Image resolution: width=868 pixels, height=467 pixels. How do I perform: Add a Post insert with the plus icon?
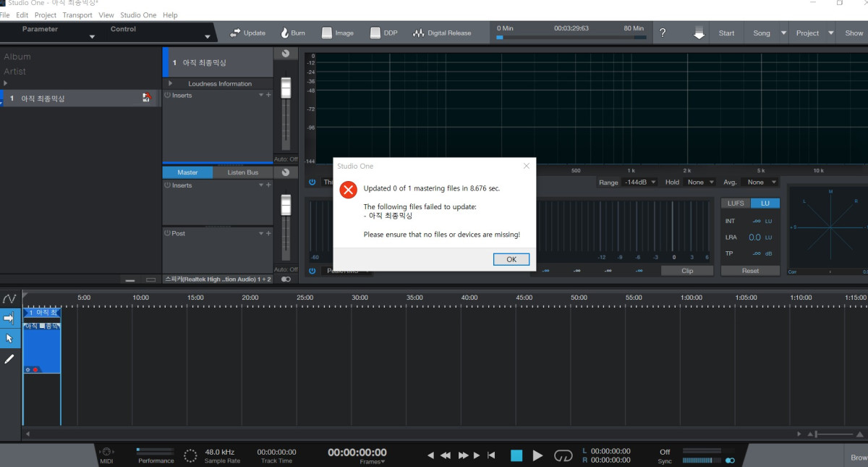click(268, 234)
